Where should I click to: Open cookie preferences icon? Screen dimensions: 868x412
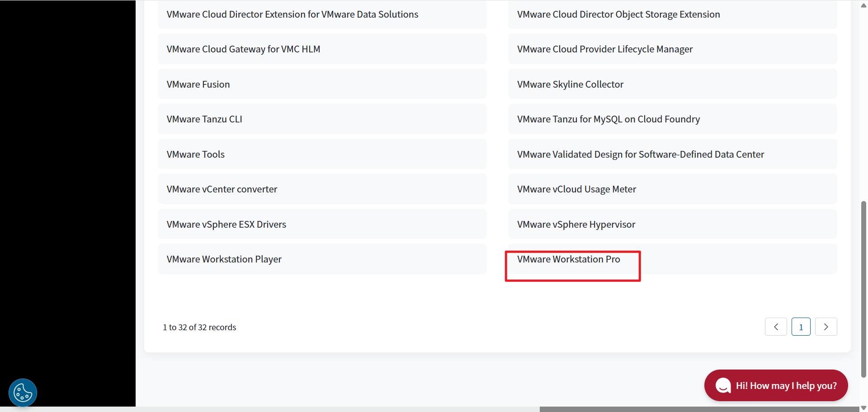23,393
